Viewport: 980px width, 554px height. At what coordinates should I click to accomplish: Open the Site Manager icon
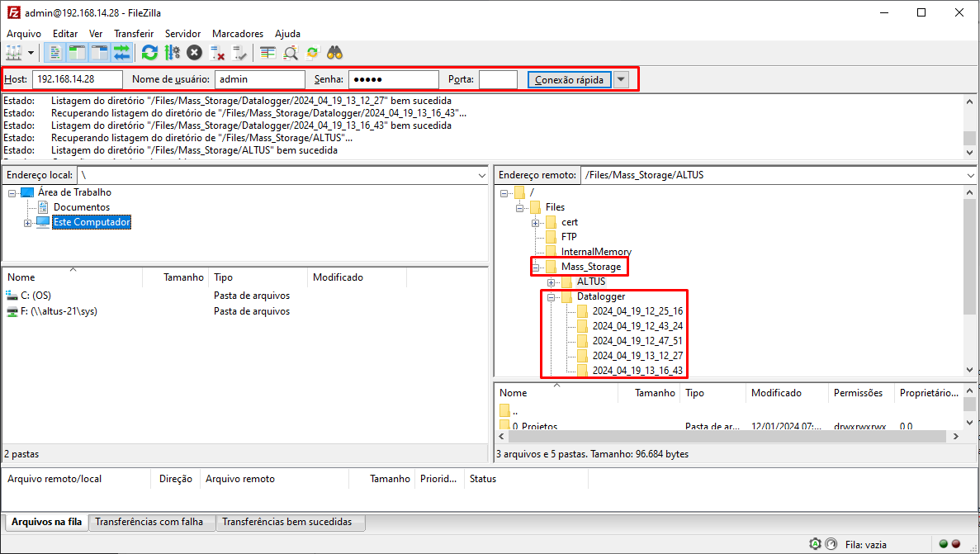[x=14, y=53]
